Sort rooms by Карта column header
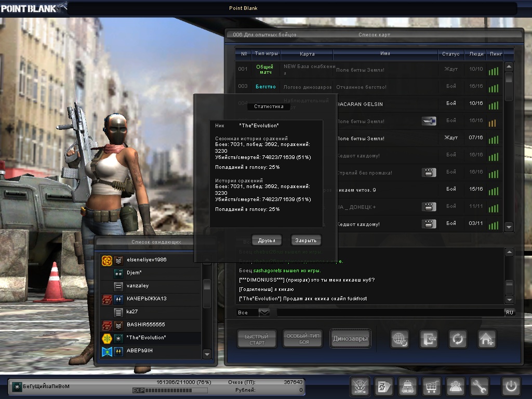Viewport: 532px width, 399px height. 307,54
